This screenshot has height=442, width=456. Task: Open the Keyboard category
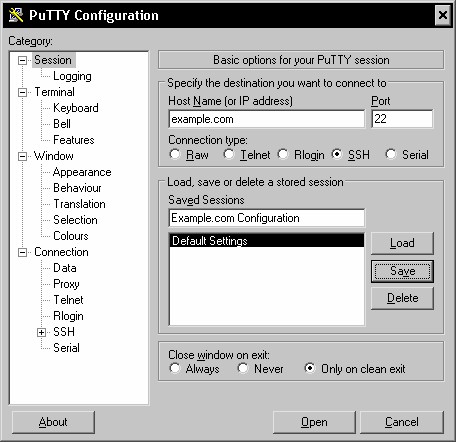tap(76, 108)
